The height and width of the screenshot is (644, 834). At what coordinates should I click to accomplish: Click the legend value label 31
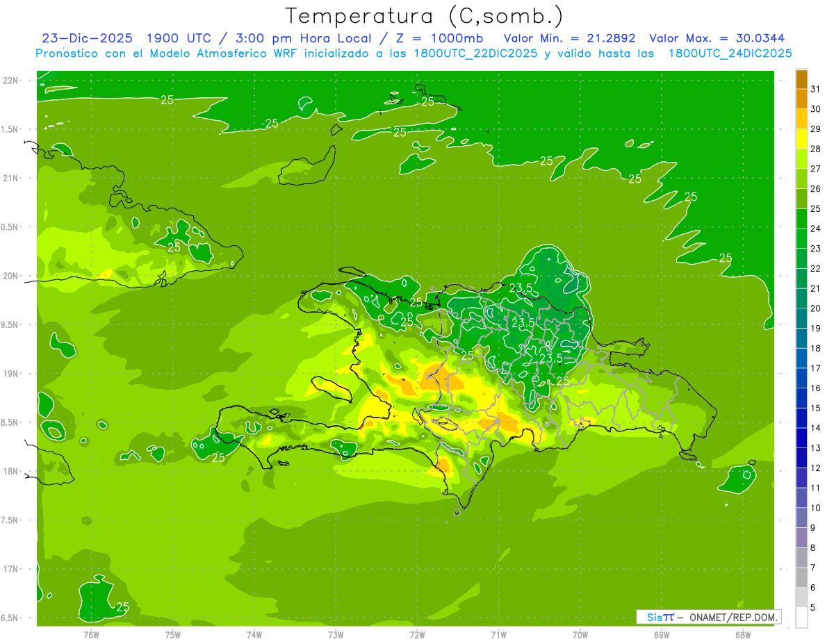[815, 89]
